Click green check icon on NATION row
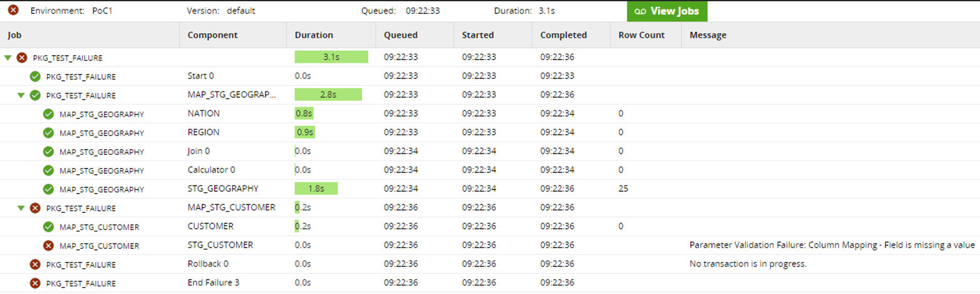Screen dimensions: 980x294 click(48, 114)
